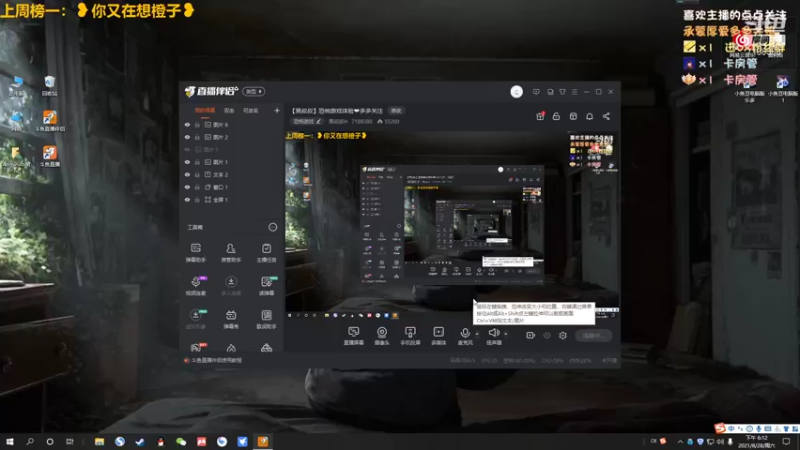Open the mode pill next to app logo

254,91
